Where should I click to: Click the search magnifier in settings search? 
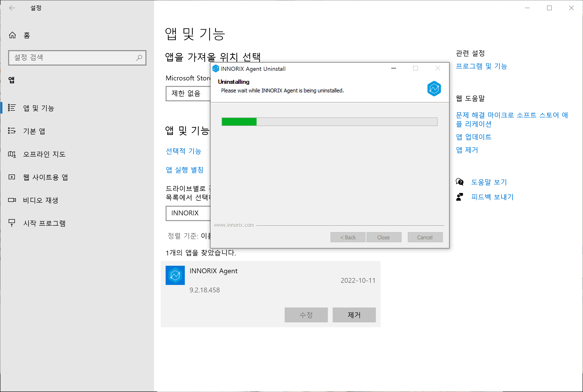click(x=139, y=58)
